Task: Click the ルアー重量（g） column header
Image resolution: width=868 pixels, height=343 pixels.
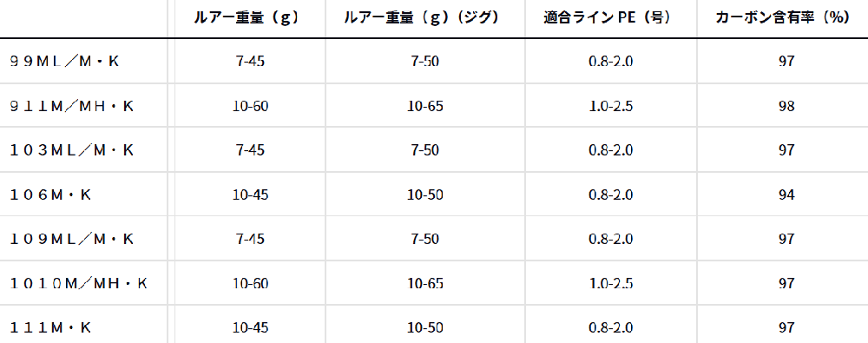Action: 247,17
